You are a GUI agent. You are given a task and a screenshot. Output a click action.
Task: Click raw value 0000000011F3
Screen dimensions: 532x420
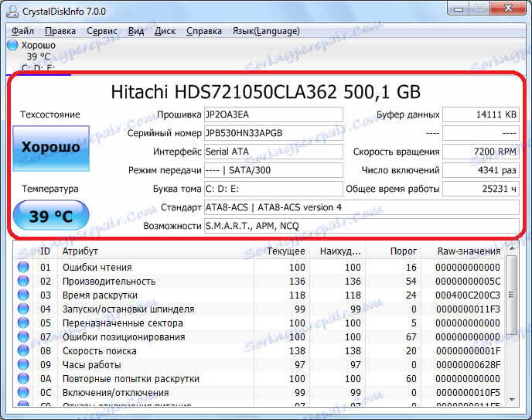tap(468, 309)
